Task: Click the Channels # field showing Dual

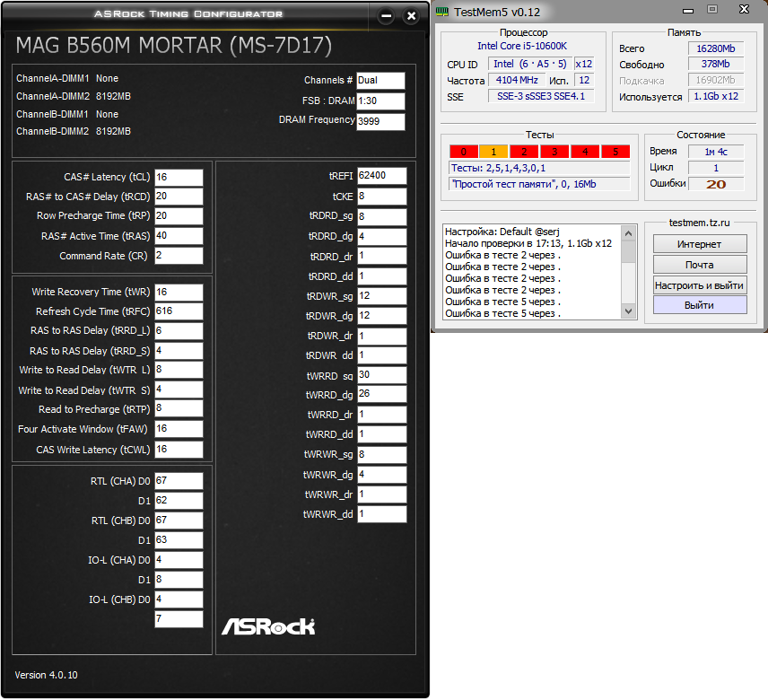Action: coord(380,81)
